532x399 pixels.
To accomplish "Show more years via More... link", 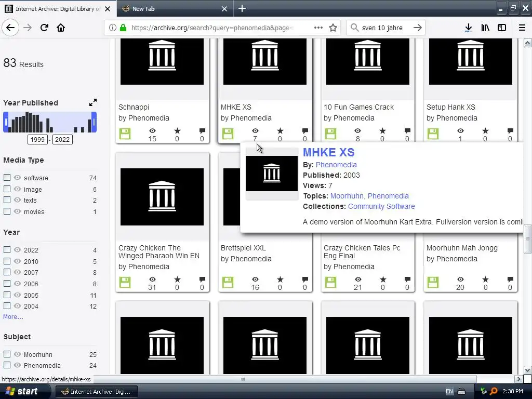I will point(13,316).
